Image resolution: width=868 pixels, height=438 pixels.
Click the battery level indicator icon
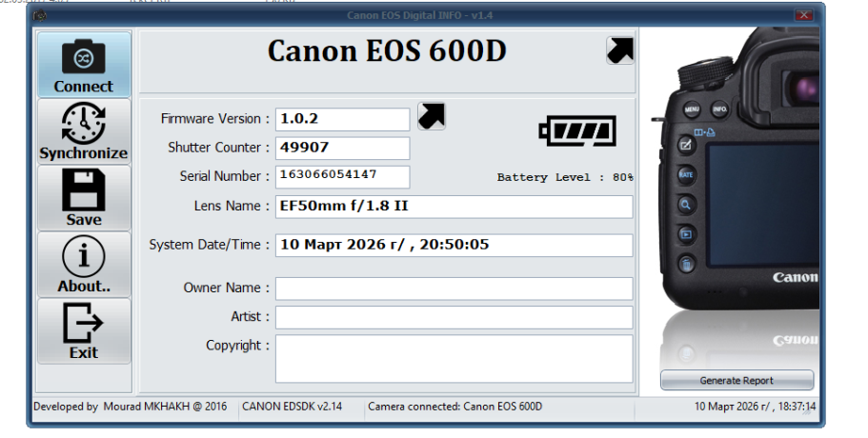(577, 131)
